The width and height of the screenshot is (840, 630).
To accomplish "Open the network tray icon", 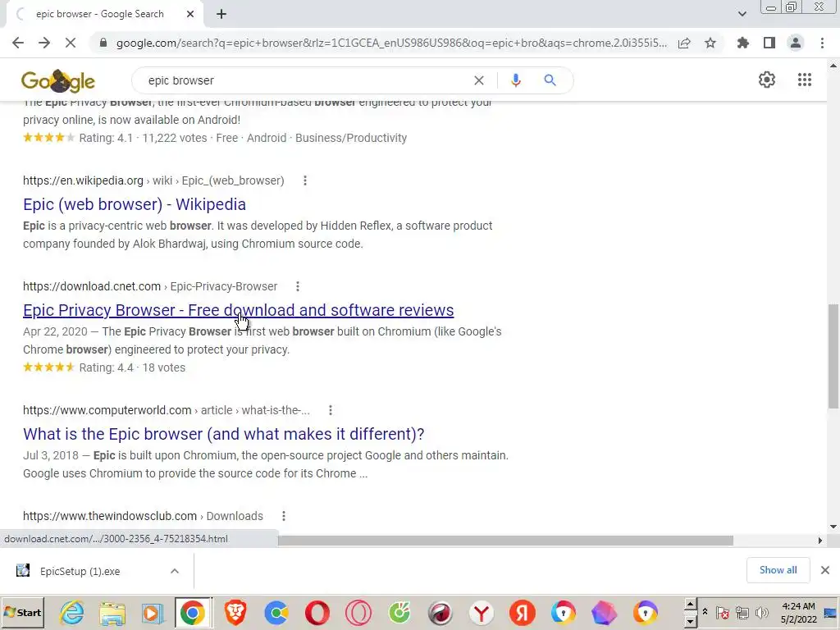I will 742,612.
